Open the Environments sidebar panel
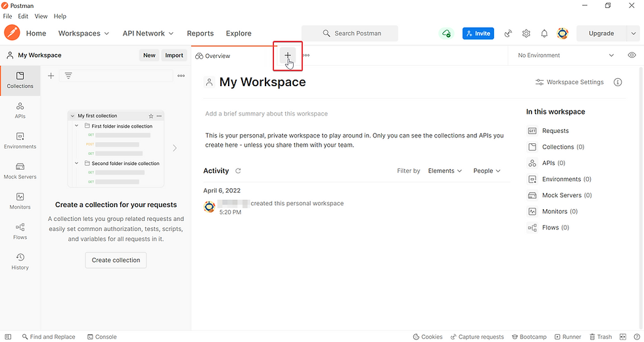The height and width of the screenshot is (342, 644). [x=20, y=141]
